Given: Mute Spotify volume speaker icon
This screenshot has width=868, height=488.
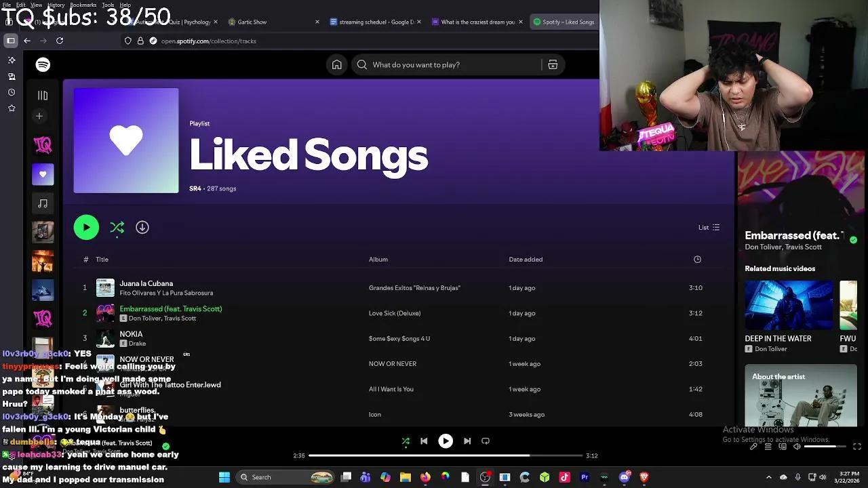Looking at the screenshot, I should 797,447.
